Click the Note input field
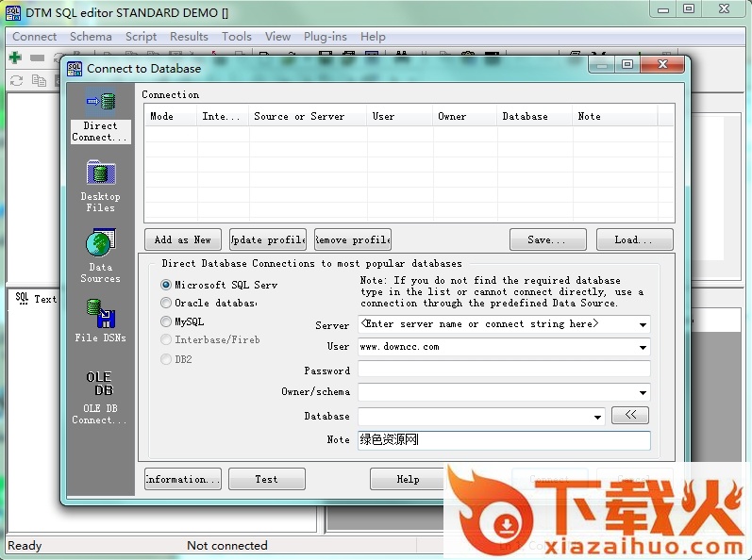This screenshot has width=752, height=560. click(x=504, y=439)
